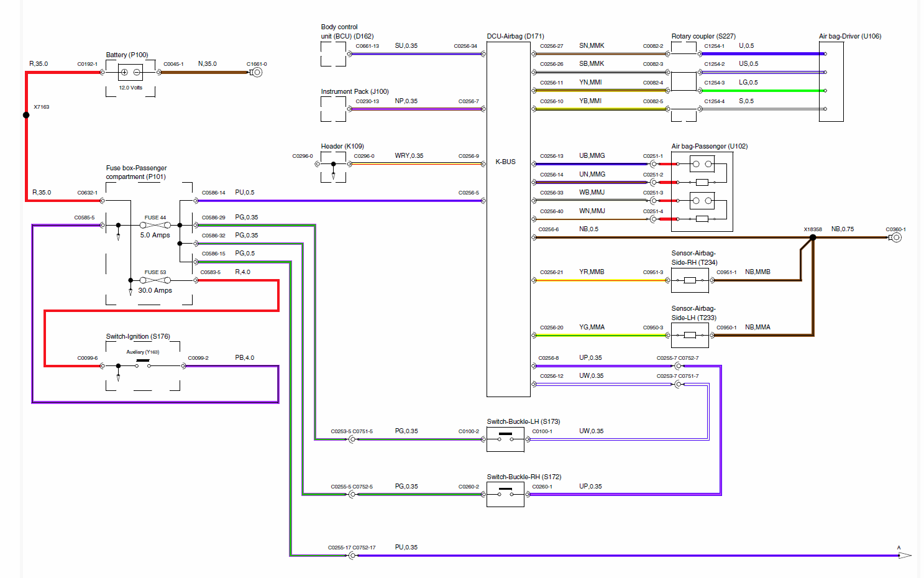The width and height of the screenshot is (924, 578).
Task: Click the UB,MMG wire label
Action: pyautogui.click(x=592, y=155)
